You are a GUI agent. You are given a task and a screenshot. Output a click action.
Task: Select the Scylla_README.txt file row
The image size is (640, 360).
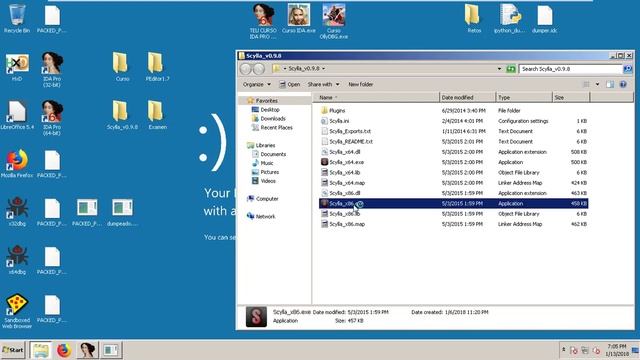(x=453, y=142)
